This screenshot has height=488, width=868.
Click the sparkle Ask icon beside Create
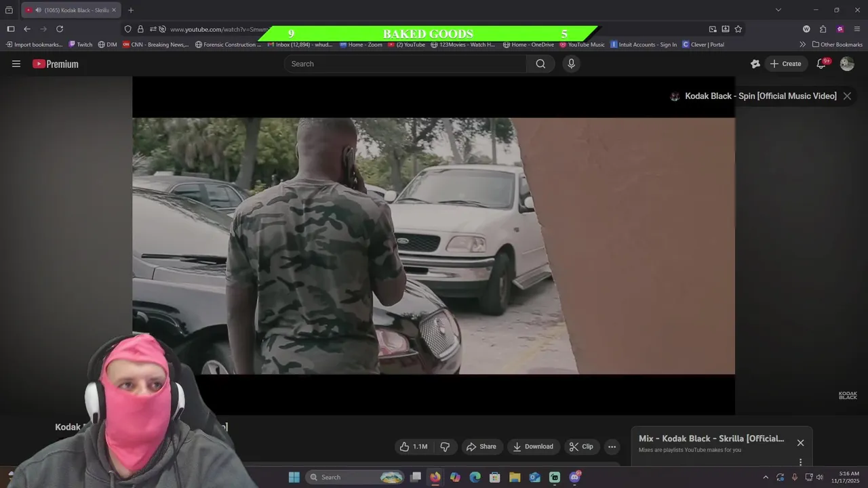point(755,64)
